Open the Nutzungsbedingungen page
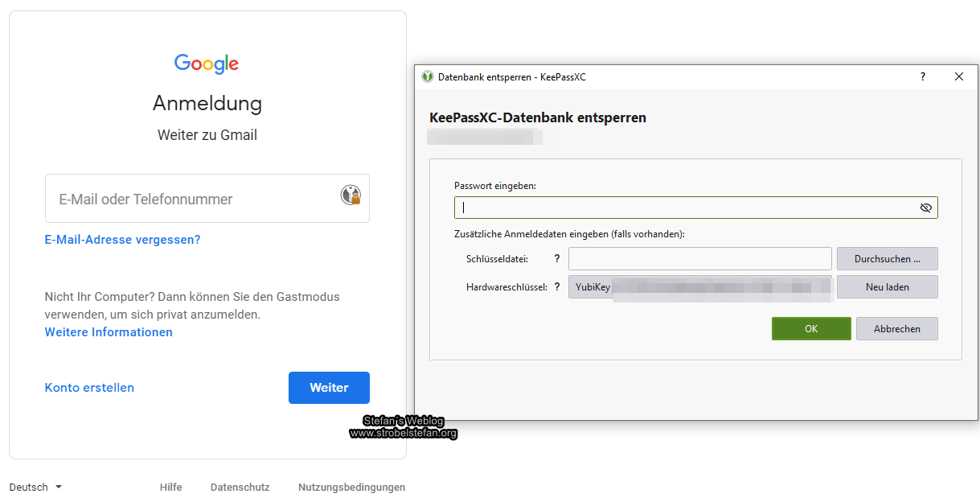The width and height of the screenshot is (980, 498). click(x=351, y=487)
